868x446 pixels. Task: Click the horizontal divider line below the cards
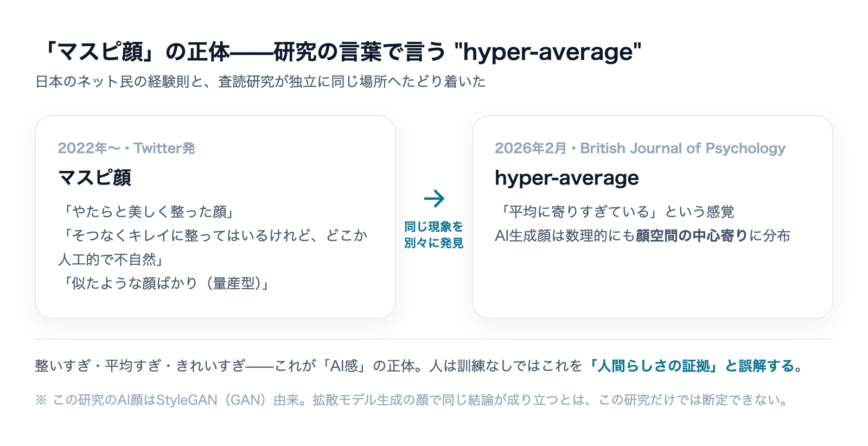click(x=434, y=339)
